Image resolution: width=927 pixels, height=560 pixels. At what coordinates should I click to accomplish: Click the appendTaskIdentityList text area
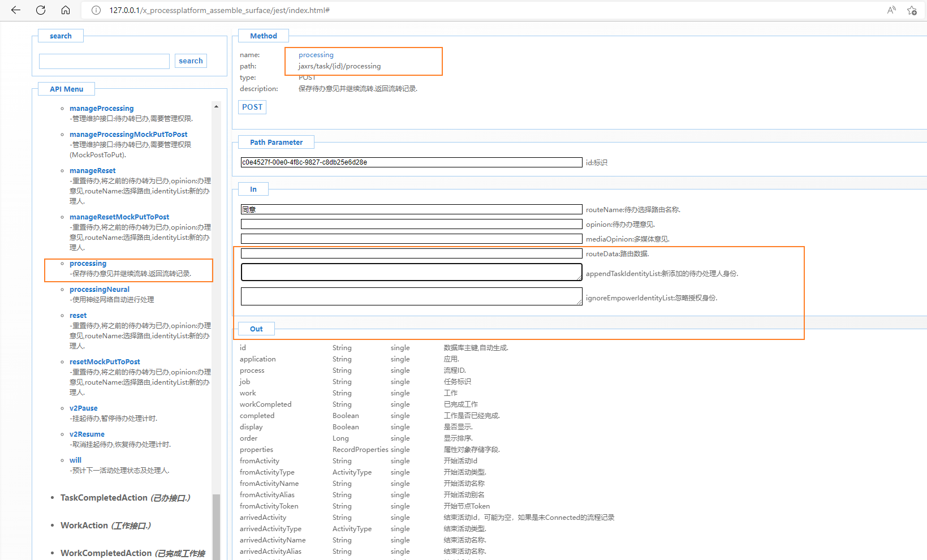(x=411, y=272)
